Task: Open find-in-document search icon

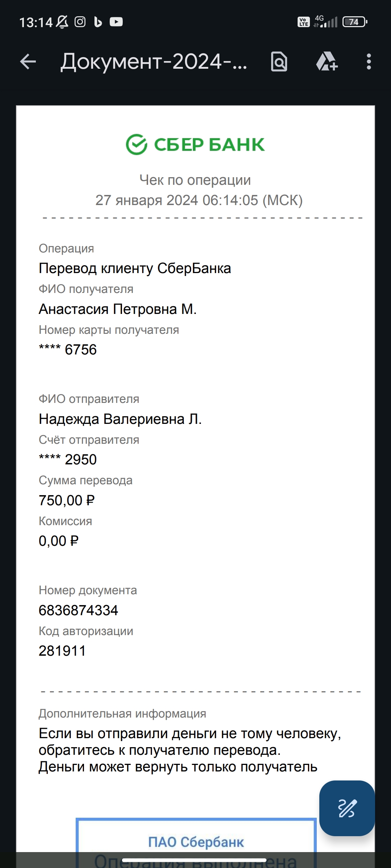Action: pyautogui.click(x=279, y=61)
